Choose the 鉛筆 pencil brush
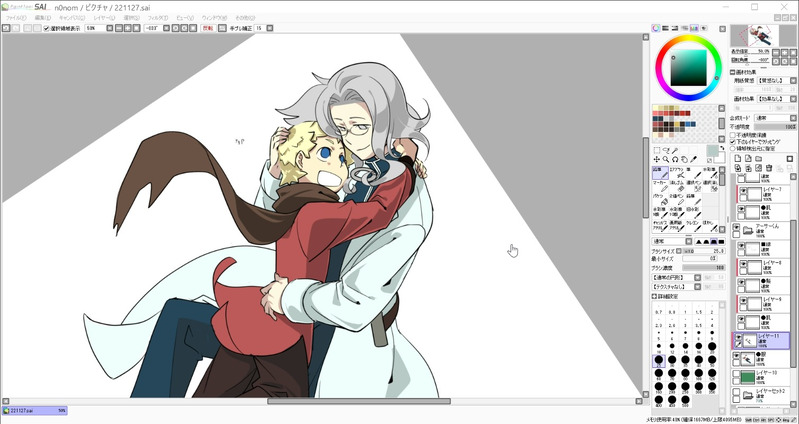The image size is (799, 424). pyautogui.click(x=660, y=173)
